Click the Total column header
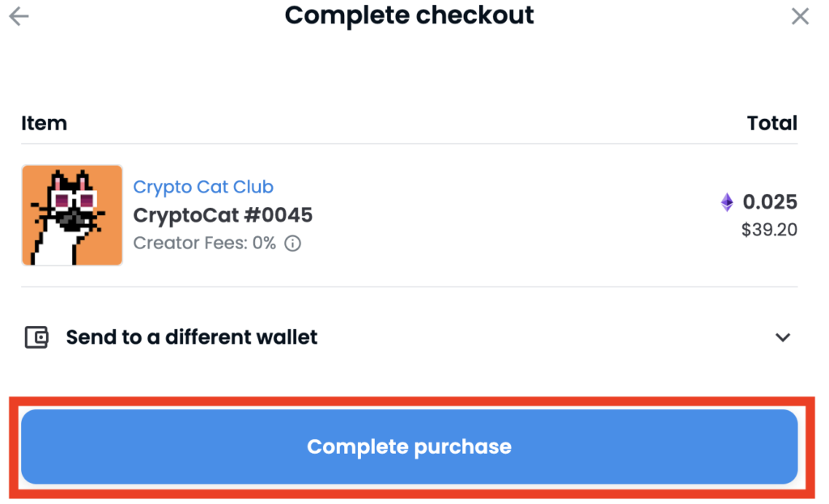Viewport: 829px width, 504px height. (772, 123)
